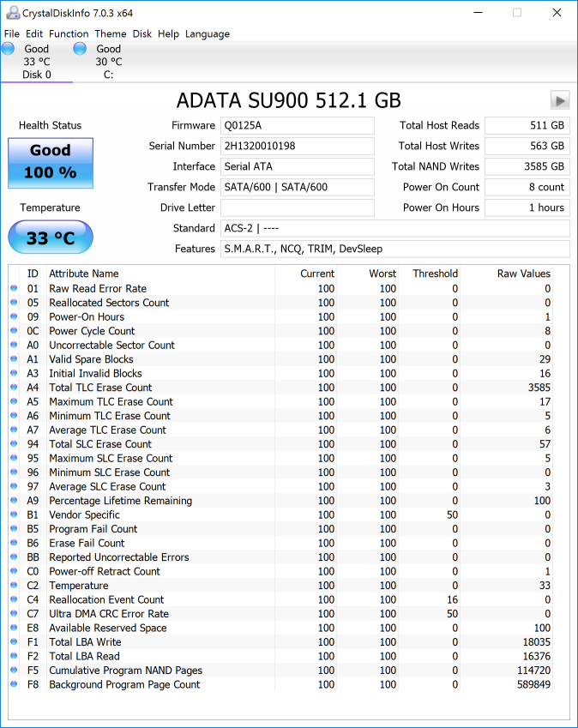This screenshot has width=578, height=728.
Task: Click status dot for Ultra DMA CRC Error Rate
Action: 14,613
